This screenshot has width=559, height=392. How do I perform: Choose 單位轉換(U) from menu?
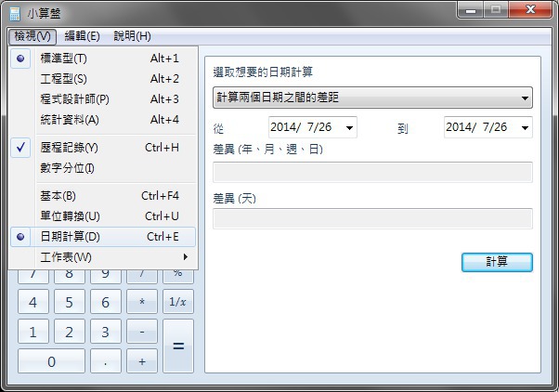pyautogui.click(x=103, y=216)
